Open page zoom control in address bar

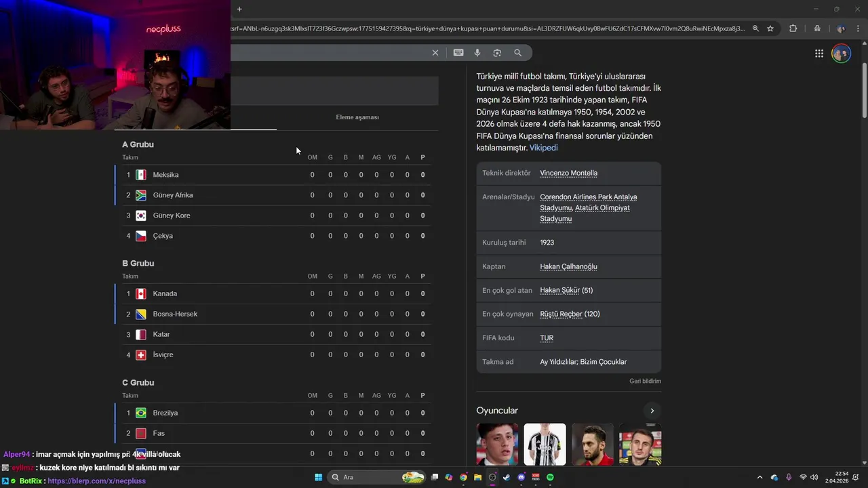click(x=755, y=28)
